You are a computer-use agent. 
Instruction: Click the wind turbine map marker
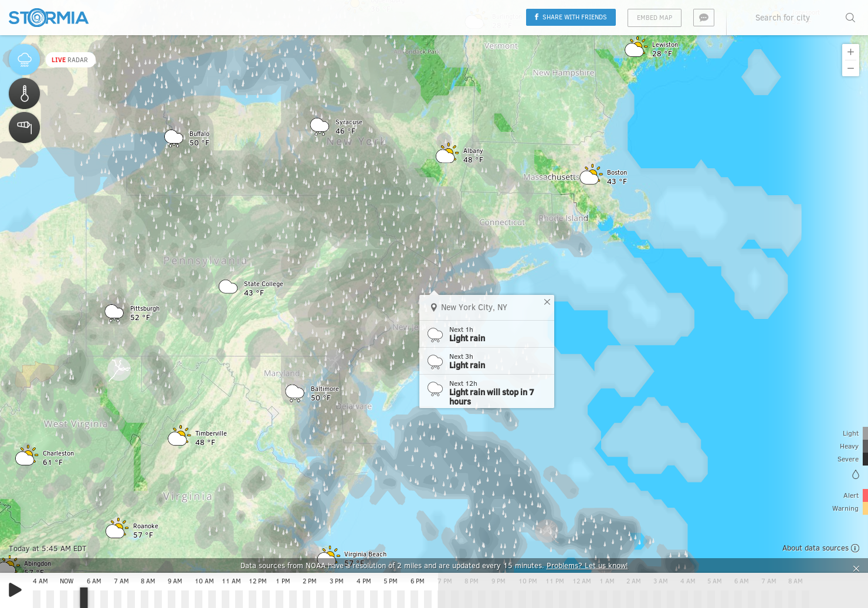point(120,370)
